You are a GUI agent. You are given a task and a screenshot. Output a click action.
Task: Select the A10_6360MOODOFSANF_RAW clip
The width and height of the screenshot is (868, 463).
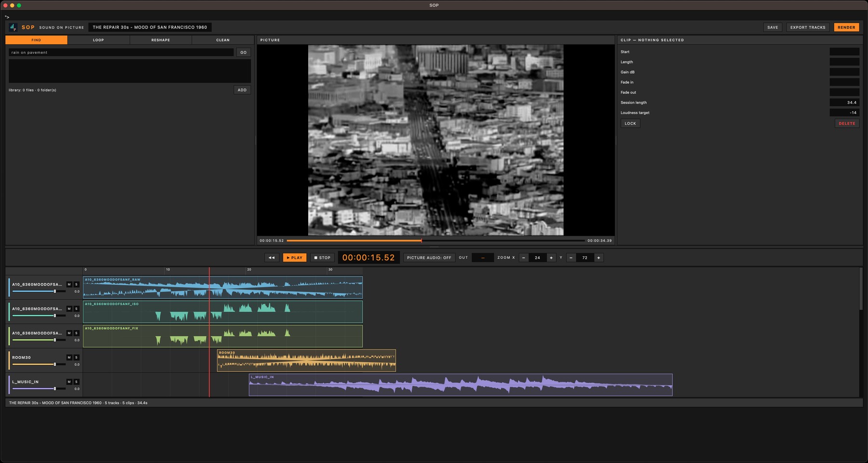click(223, 287)
